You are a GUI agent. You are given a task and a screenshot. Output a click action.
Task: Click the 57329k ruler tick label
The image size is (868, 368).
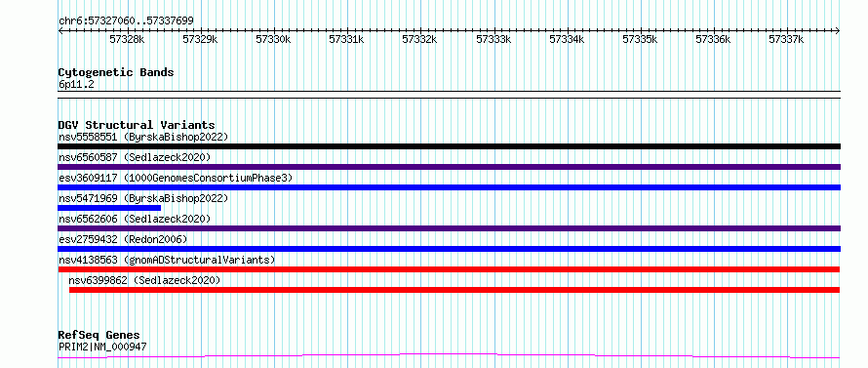tap(200, 39)
